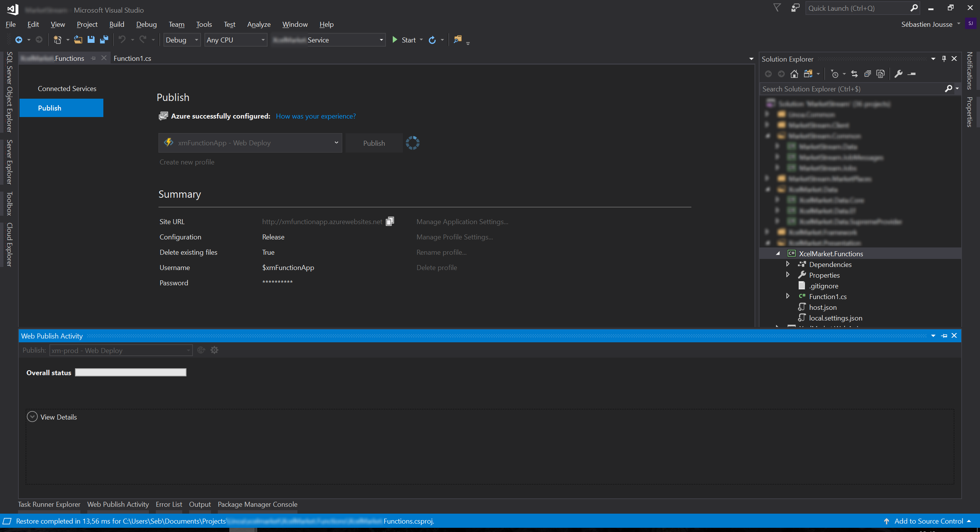Open the Build menu
Image resolution: width=980 pixels, height=532 pixels.
coord(116,24)
